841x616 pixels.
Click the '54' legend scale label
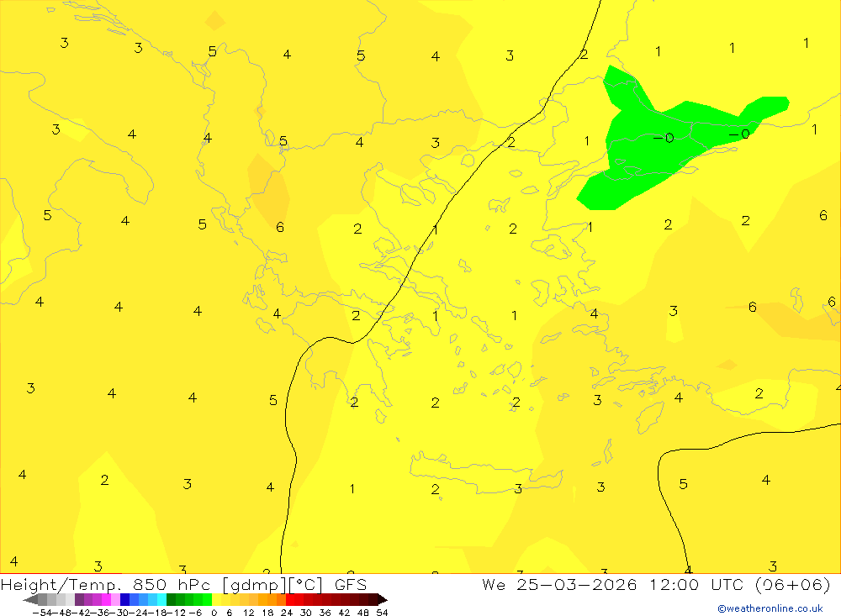(382, 613)
